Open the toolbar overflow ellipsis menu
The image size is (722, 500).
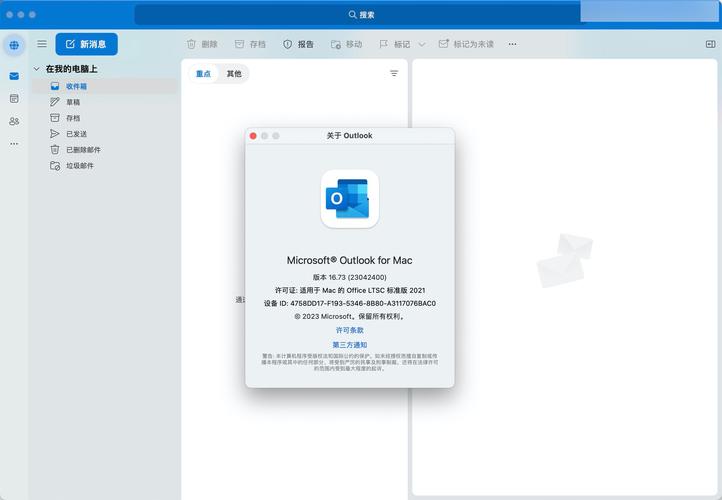tap(513, 44)
